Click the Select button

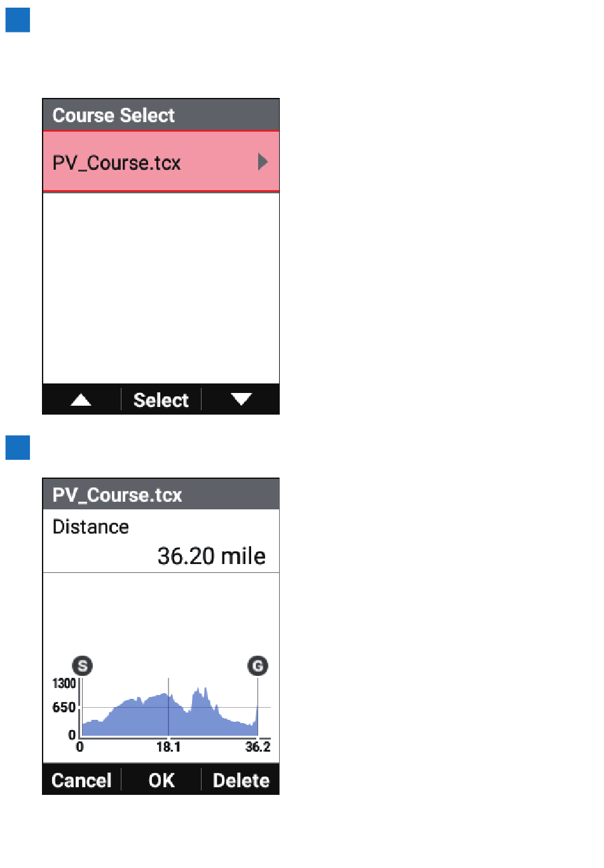pos(161,400)
